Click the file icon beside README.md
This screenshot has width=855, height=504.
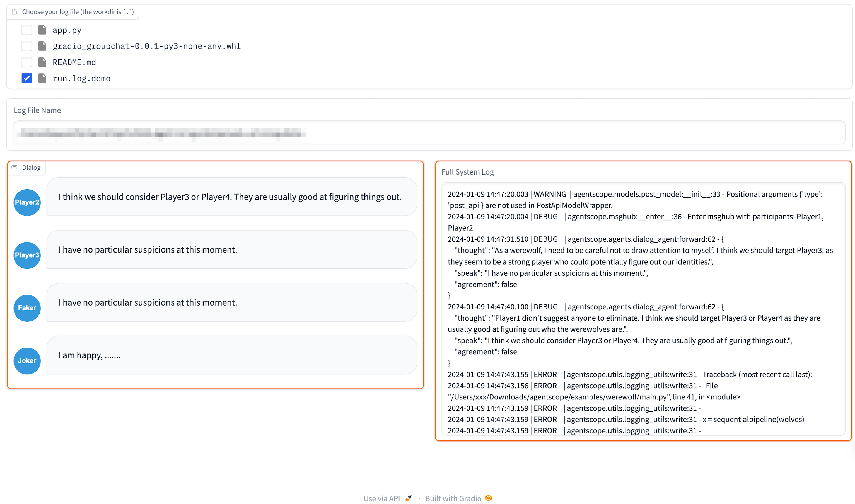coord(42,62)
